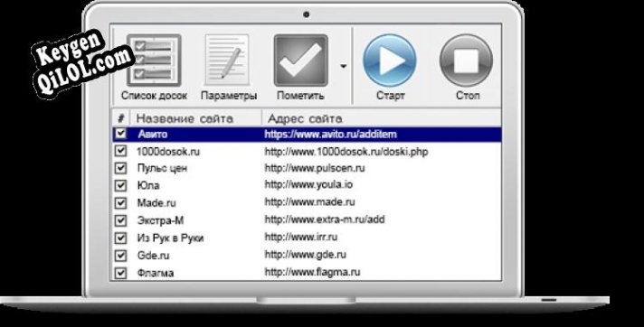This screenshot has height=327, width=644.
Task: Toggle the Юла checkbox
Action: (120, 185)
